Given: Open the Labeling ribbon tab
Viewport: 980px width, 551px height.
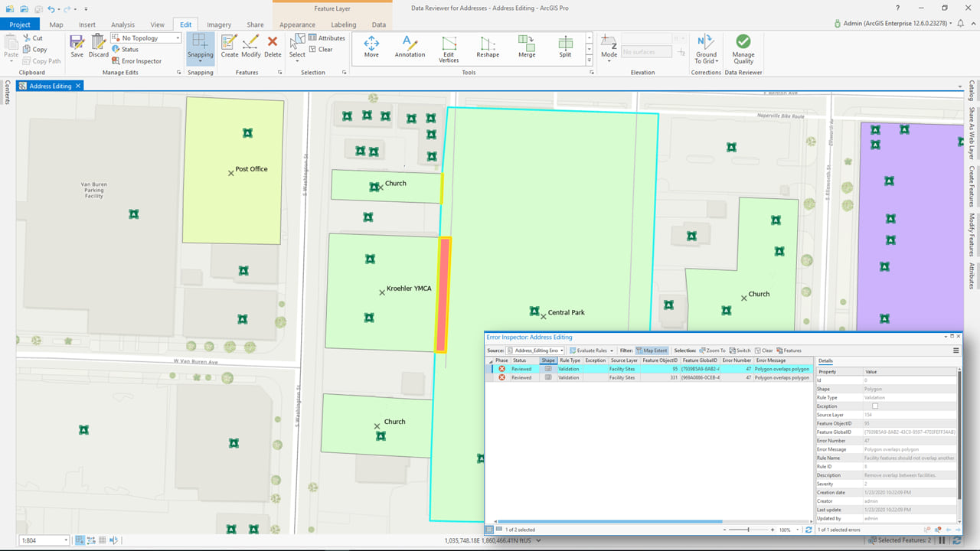Looking at the screenshot, I should coord(343,24).
